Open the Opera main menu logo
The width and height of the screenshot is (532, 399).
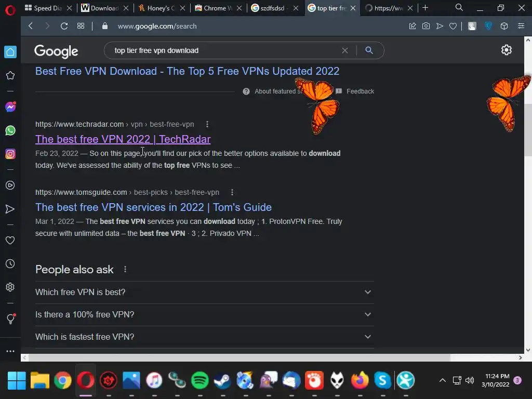[10, 10]
